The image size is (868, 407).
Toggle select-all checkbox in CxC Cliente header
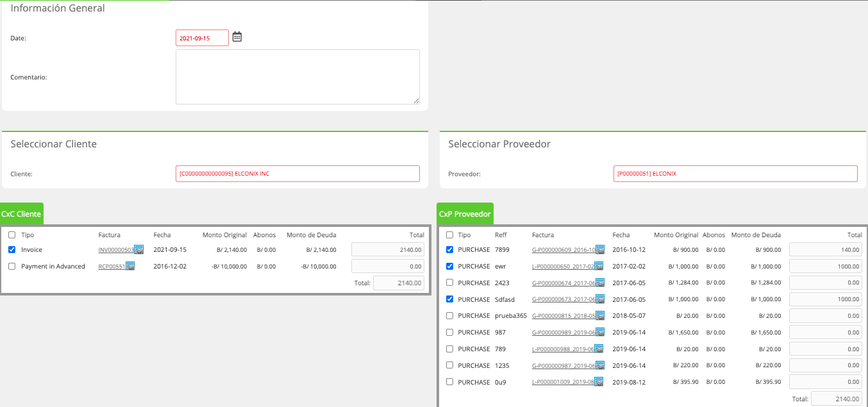pos(12,235)
